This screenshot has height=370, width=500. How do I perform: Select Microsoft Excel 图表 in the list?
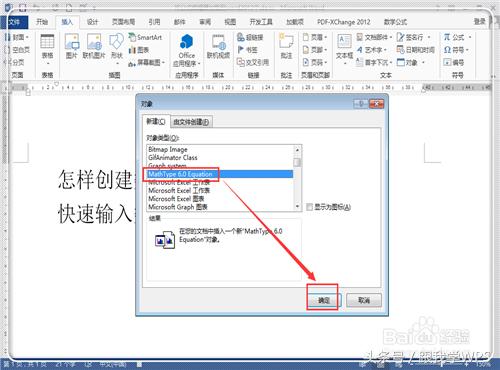220,199
